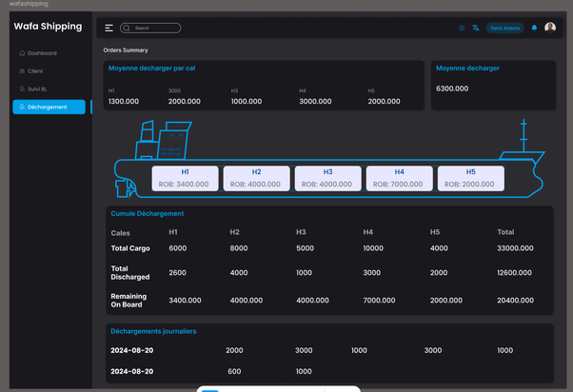
Task: Click the Déchargement icon in sidebar
Action: (x=22, y=107)
